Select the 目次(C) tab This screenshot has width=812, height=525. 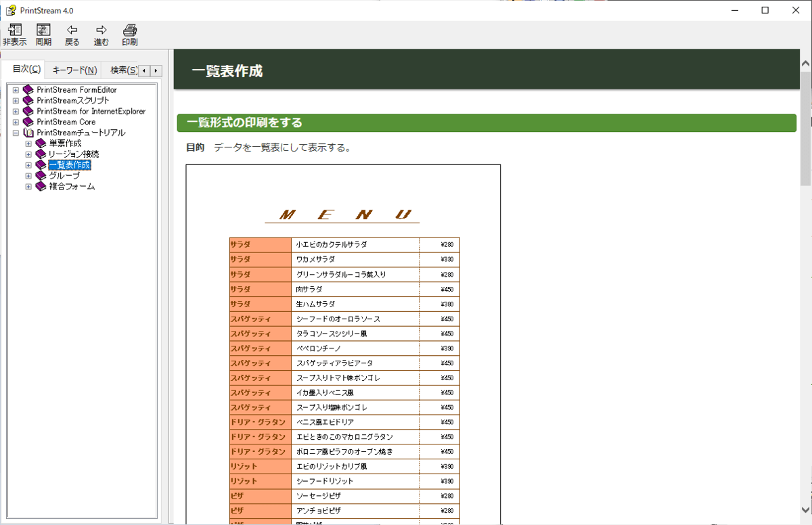pos(27,69)
